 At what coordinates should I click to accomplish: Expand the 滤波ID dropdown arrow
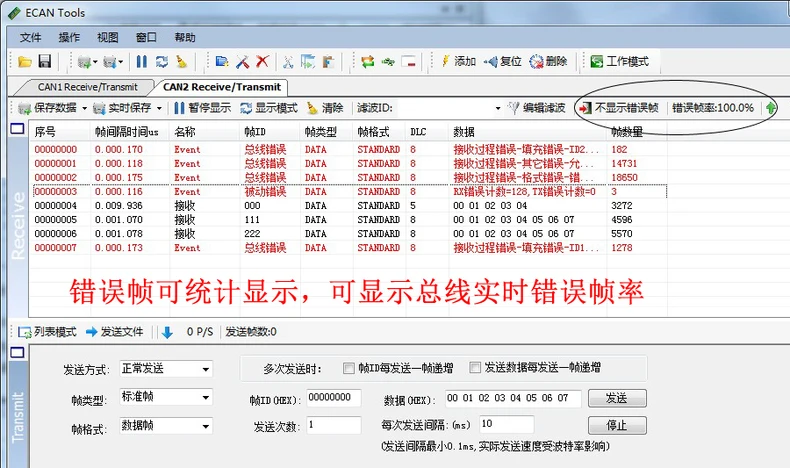[x=498, y=108]
